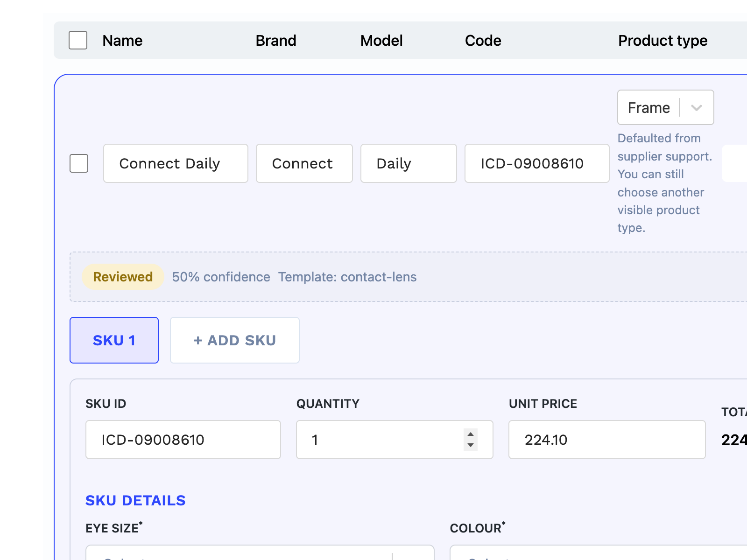Select the SKU 1 tab
Image resolution: width=747 pixels, height=560 pixels.
pyautogui.click(x=114, y=340)
